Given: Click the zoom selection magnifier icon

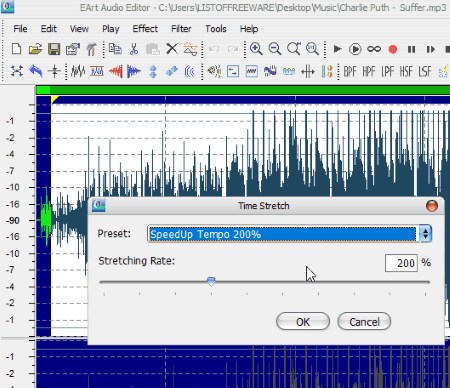Looking at the screenshot, I should (294, 49).
